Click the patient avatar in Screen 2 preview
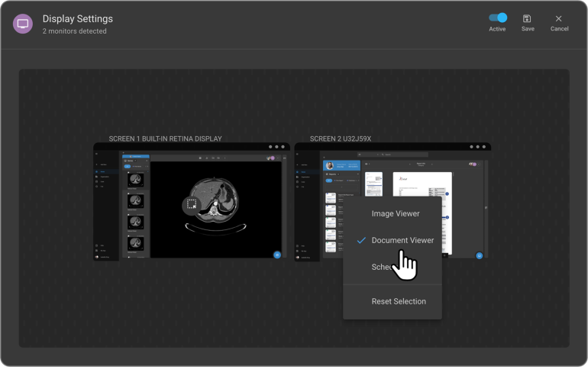 click(x=330, y=165)
